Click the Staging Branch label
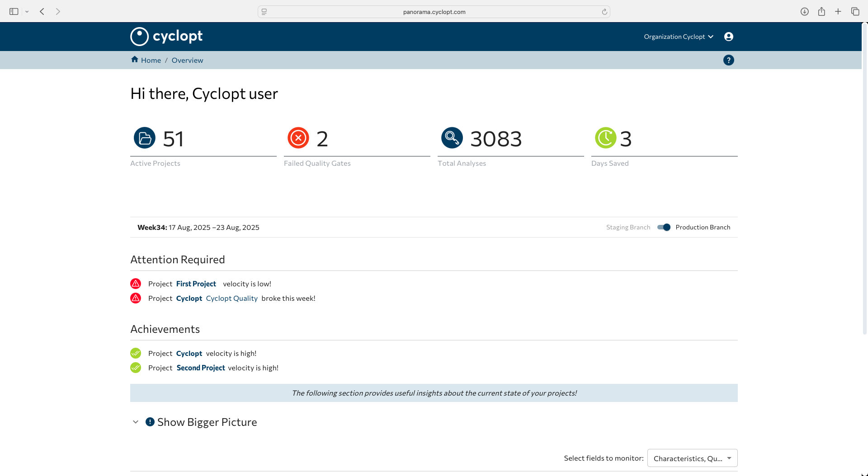Screen dimensions: 868x476 [628, 227]
